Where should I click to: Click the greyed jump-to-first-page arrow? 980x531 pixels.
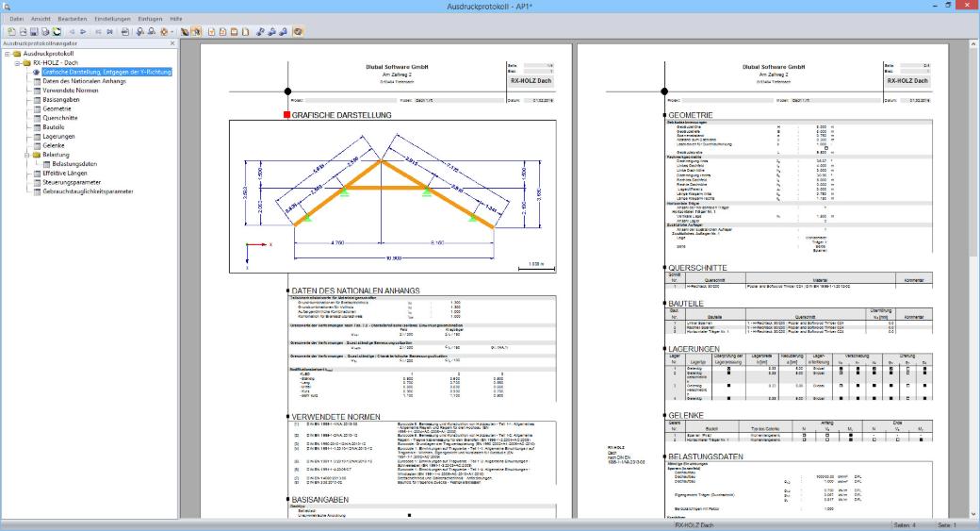pos(99,31)
